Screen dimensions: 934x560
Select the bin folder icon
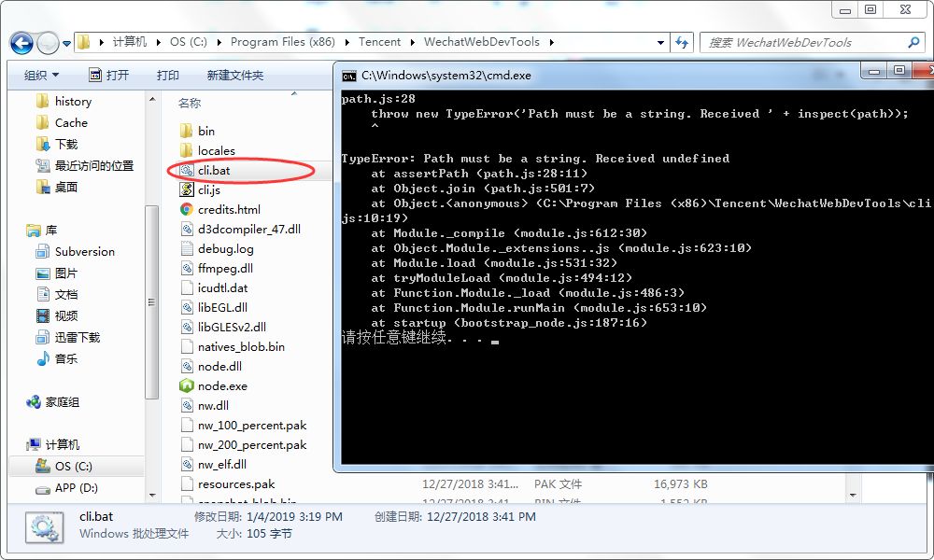(186, 131)
